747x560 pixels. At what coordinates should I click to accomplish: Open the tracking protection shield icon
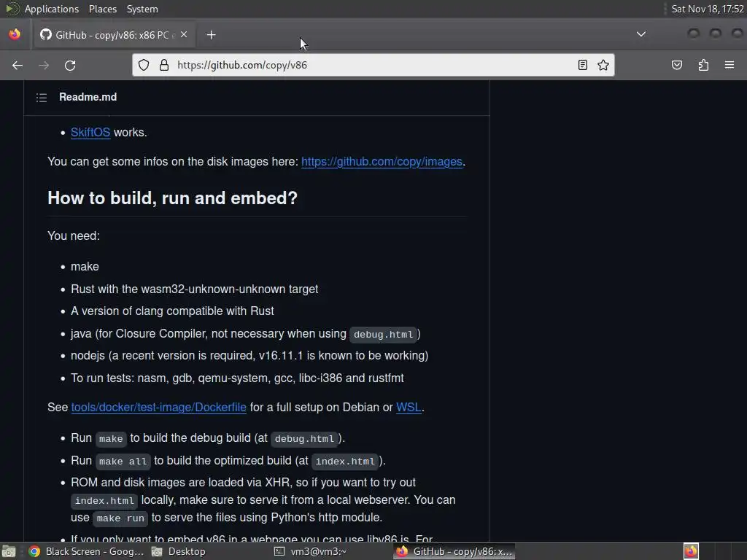point(144,65)
